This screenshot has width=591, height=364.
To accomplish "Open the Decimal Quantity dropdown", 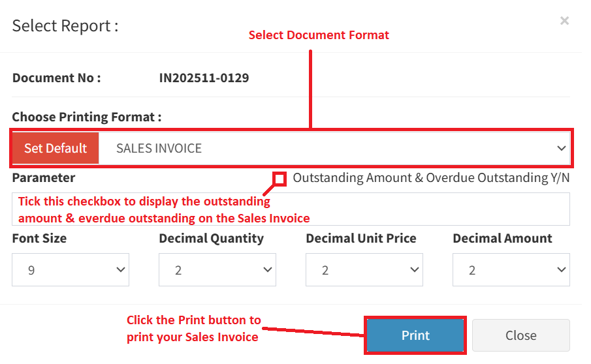I will coord(217,270).
